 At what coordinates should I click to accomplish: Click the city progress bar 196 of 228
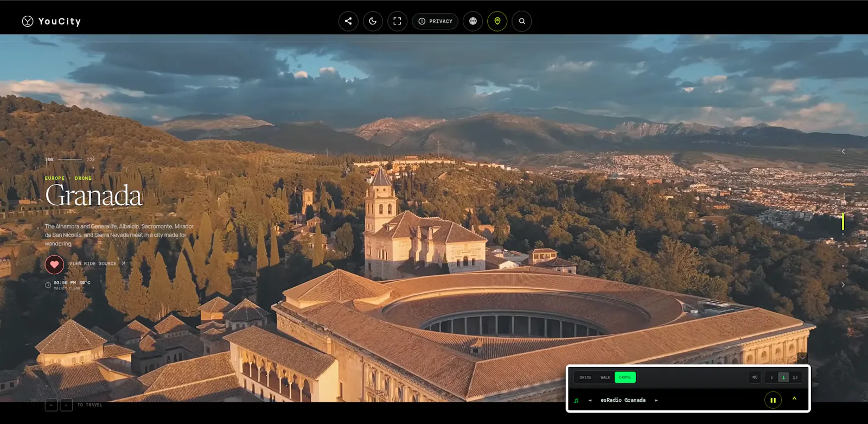(x=69, y=159)
